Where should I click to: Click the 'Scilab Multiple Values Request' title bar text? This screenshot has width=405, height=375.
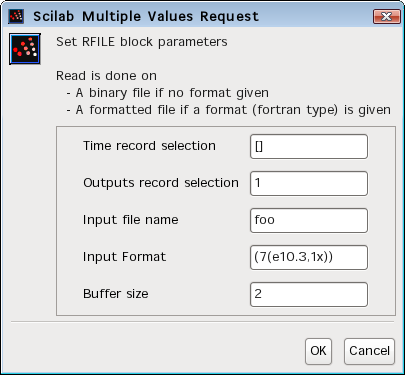click(146, 16)
